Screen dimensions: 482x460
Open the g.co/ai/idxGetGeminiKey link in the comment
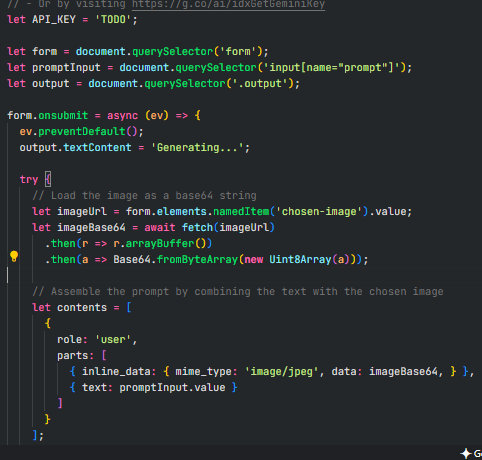pos(228,5)
